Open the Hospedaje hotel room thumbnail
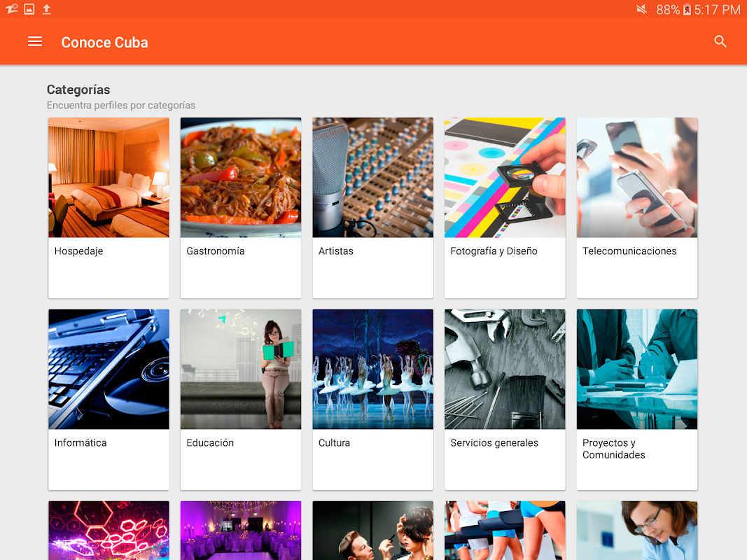This screenshot has width=747, height=560. tap(109, 178)
